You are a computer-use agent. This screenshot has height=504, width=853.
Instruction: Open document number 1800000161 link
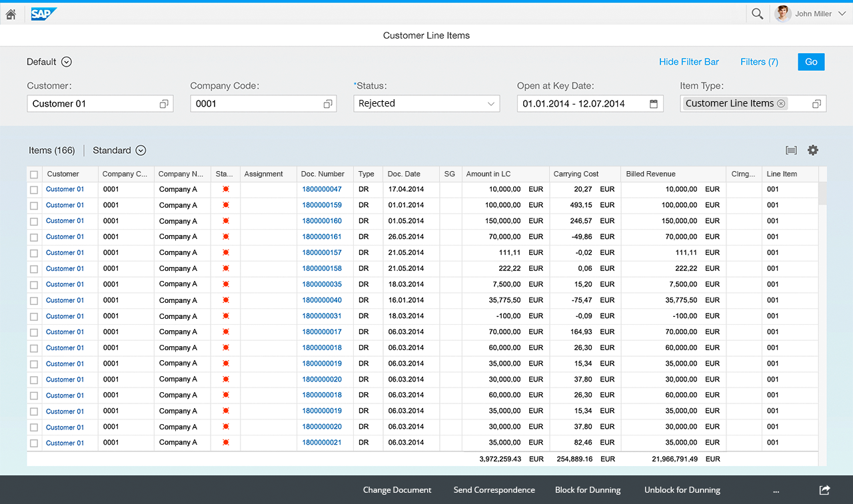tap(322, 236)
